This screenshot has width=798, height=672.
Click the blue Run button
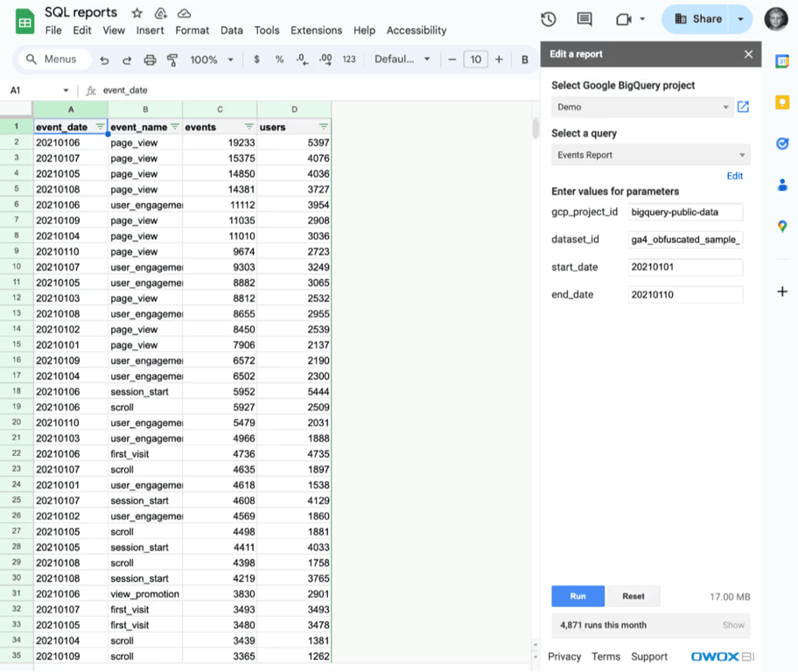click(x=577, y=596)
